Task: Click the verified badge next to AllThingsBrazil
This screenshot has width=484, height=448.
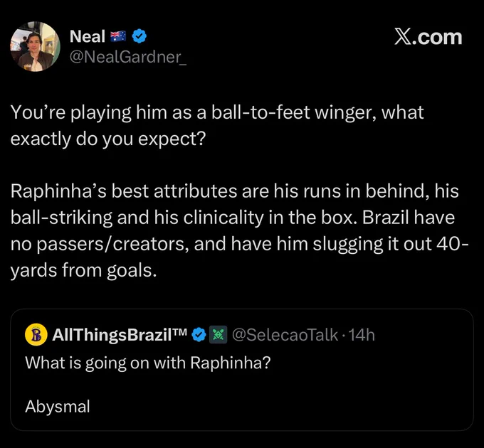Action: click(x=199, y=334)
